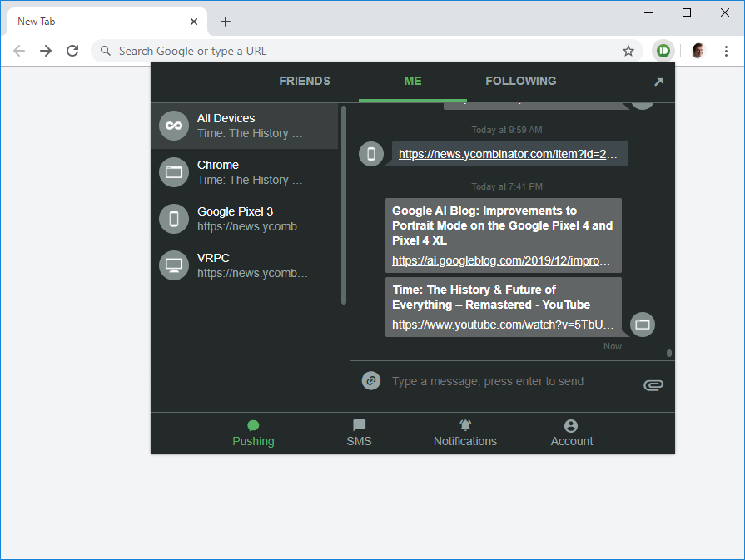Click the phone avatar beside ycombinator link
745x560 pixels.
click(371, 154)
